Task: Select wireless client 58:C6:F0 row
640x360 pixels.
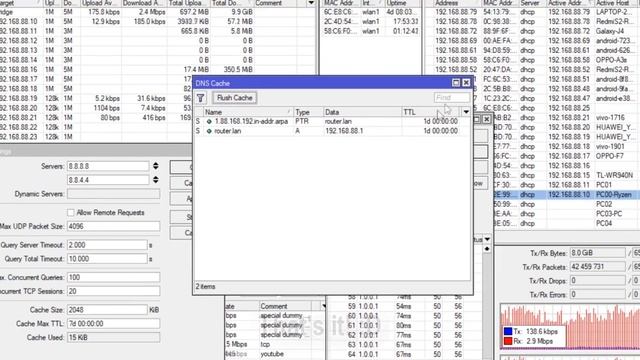Action: 371,31
